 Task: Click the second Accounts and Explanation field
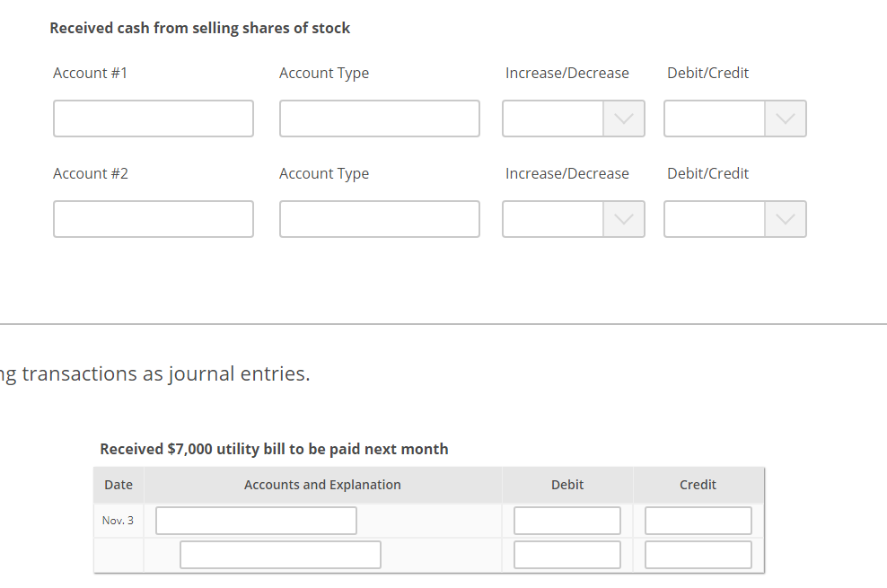pyautogui.click(x=280, y=554)
